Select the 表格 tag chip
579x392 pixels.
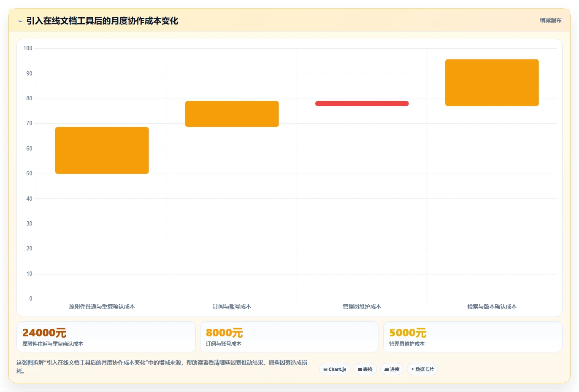pos(365,369)
